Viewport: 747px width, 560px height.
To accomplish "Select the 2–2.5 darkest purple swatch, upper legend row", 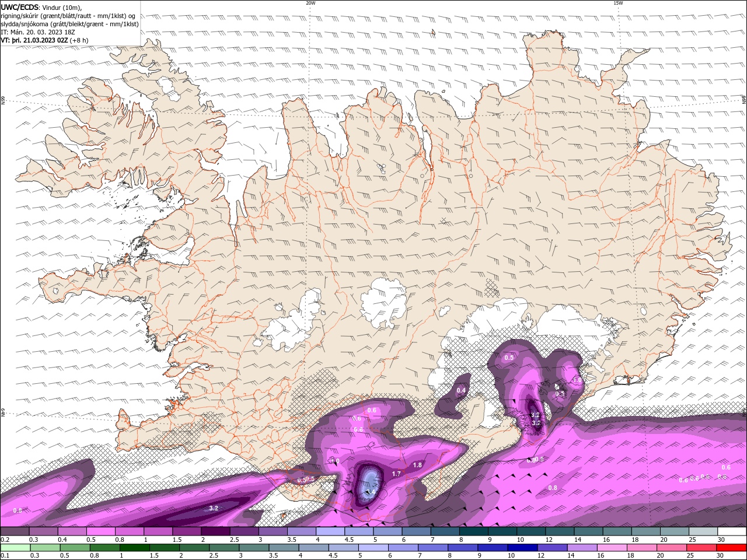I will [215, 531].
